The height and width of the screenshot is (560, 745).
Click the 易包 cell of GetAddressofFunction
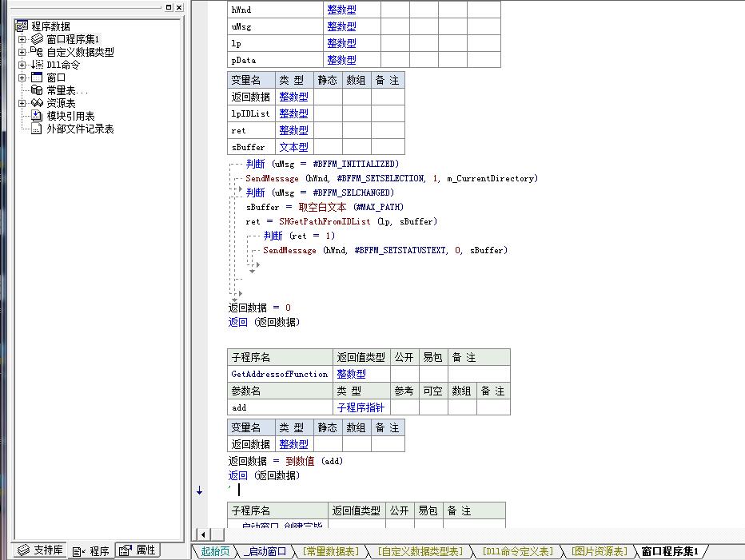coord(432,375)
